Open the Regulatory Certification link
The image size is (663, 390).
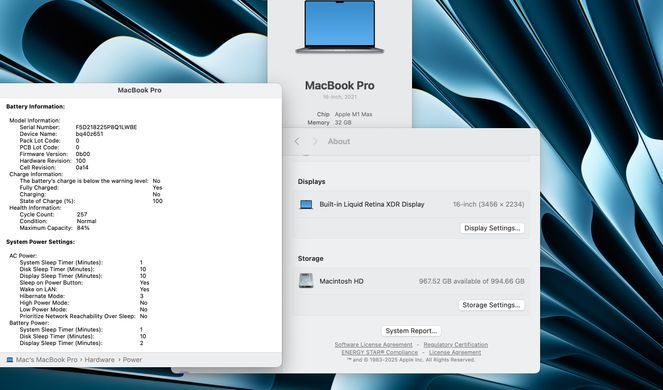[x=455, y=345]
